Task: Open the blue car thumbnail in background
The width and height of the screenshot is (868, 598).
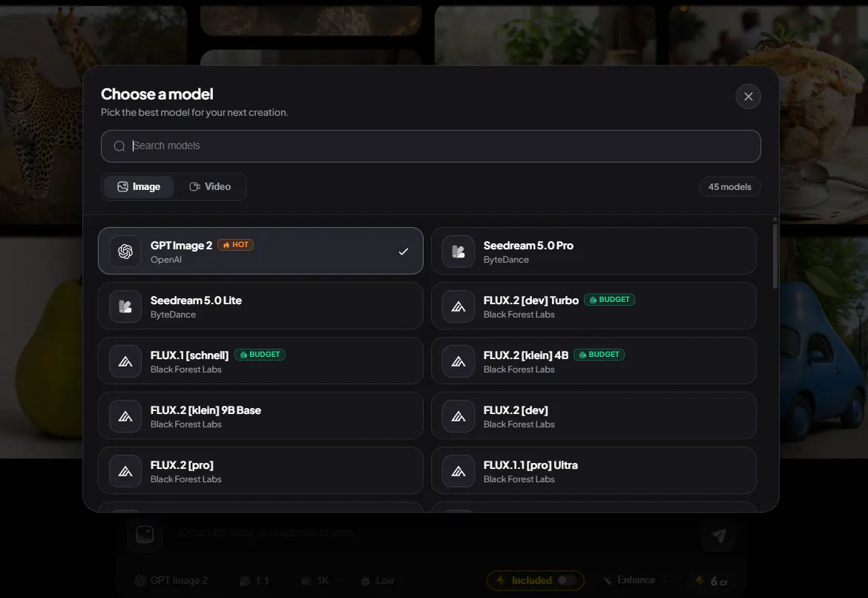Action: pyautogui.click(x=823, y=348)
